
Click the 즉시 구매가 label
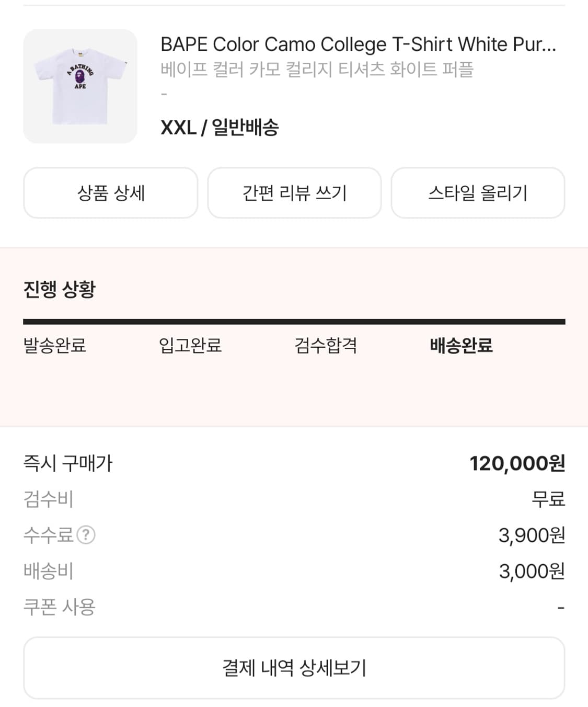pos(68,463)
